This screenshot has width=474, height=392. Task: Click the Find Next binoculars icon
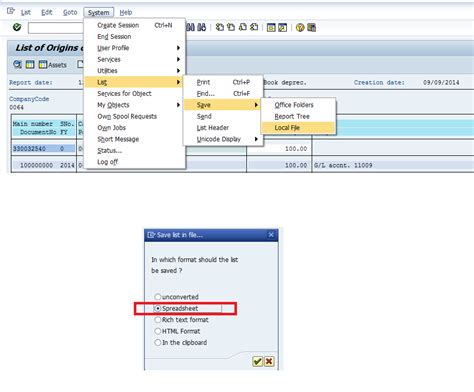(202, 27)
